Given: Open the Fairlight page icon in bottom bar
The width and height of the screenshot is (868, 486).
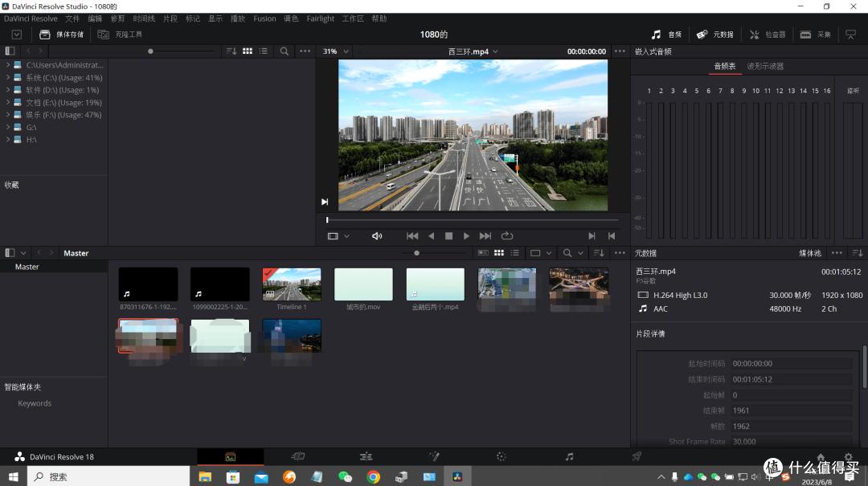Looking at the screenshot, I should pos(569,456).
